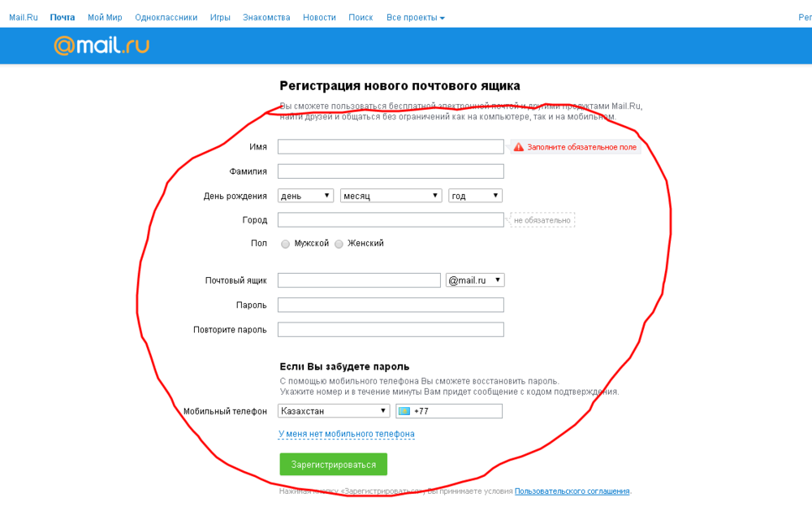812x524 pixels.
Task: Open the Все проекты menu
Action: click(x=415, y=18)
